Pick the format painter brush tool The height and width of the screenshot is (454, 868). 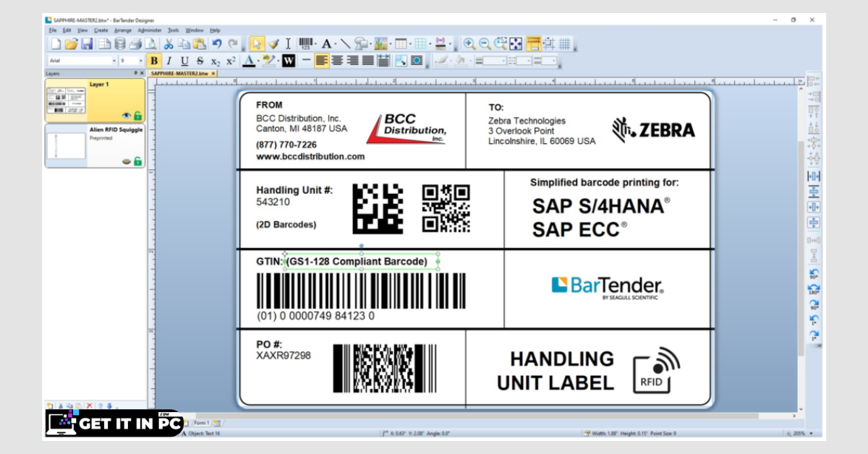click(x=273, y=44)
